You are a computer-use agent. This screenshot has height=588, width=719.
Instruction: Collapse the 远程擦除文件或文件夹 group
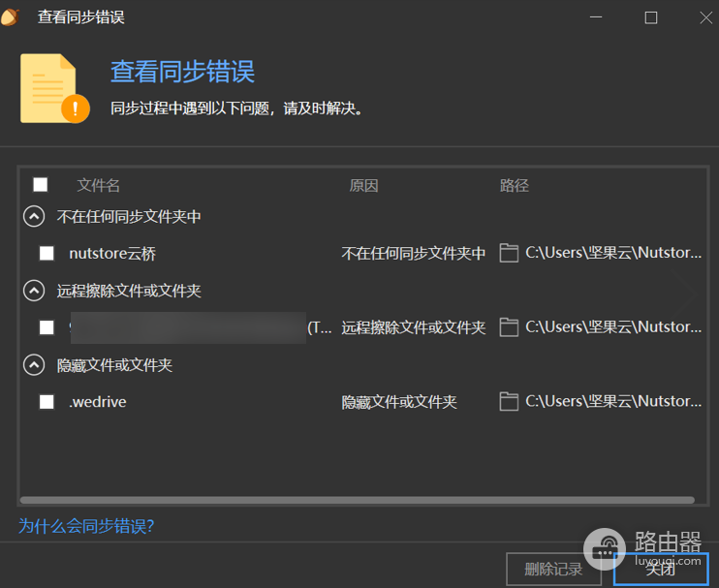point(34,291)
